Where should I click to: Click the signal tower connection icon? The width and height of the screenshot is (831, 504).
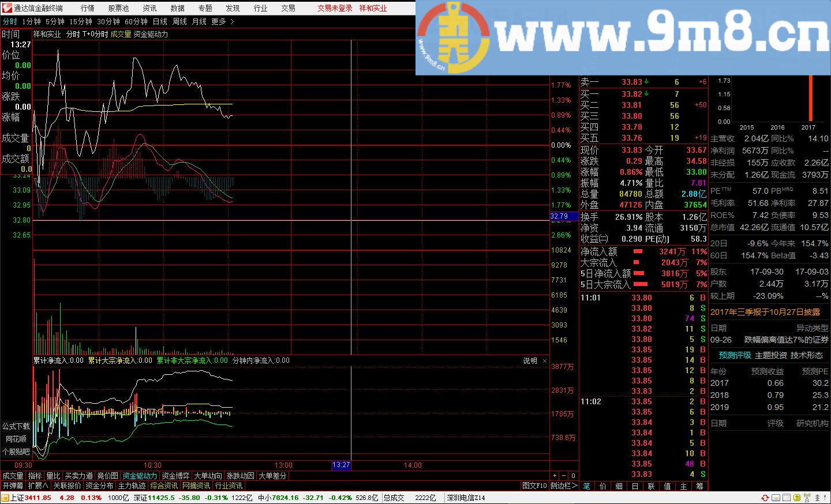click(807, 498)
